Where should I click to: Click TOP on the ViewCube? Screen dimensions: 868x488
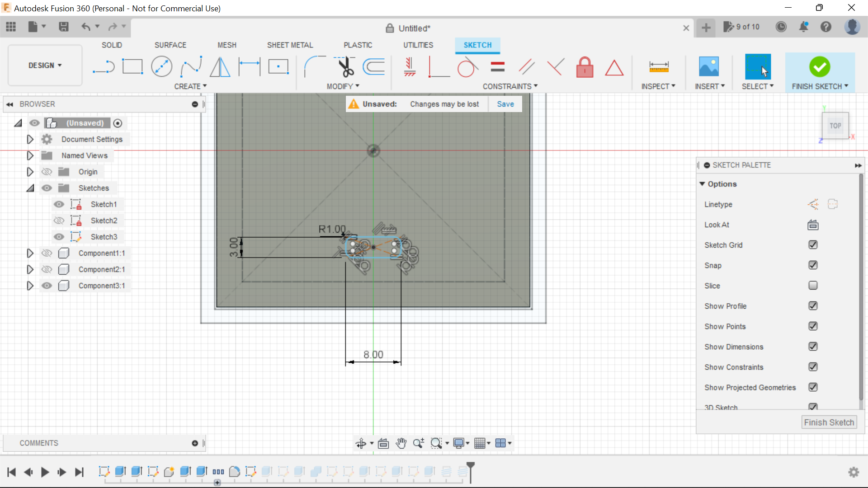click(x=835, y=126)
